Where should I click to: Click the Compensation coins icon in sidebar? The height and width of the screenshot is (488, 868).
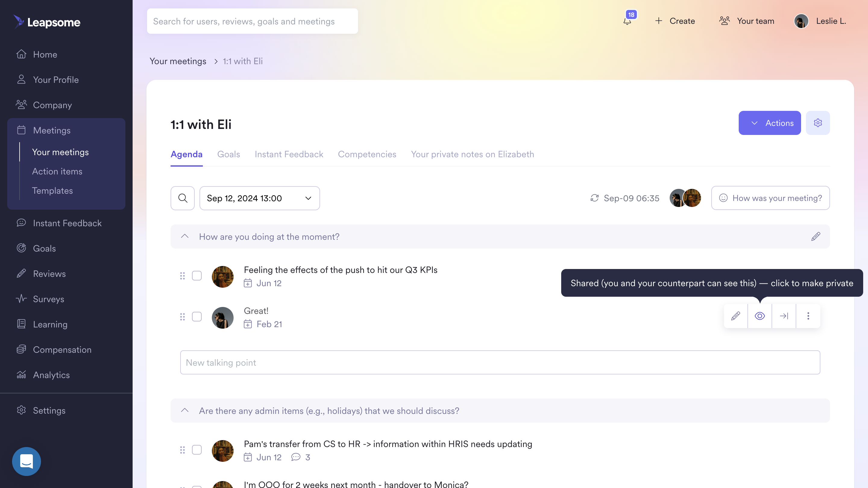pyautogui.click(x=21, y=349)
